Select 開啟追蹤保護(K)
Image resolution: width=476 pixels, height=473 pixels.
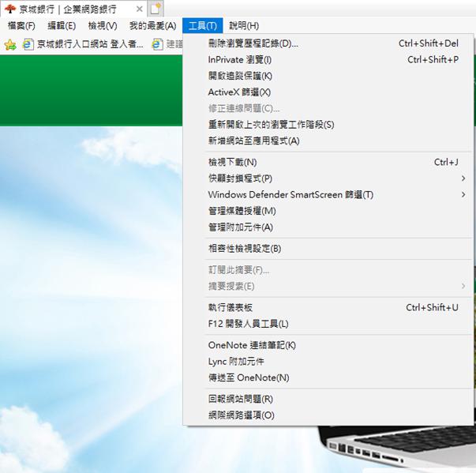pyautogui.click(x=328, y=76)
